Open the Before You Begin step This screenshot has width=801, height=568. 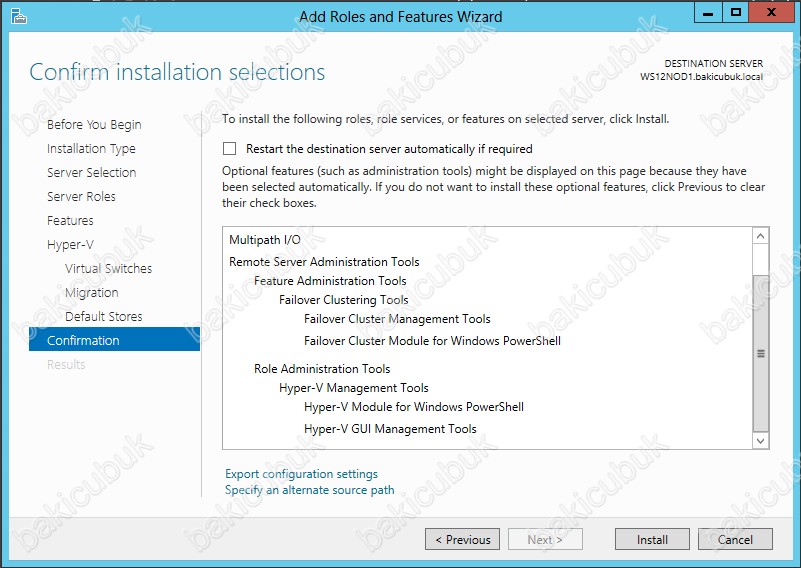coord(94,125)
